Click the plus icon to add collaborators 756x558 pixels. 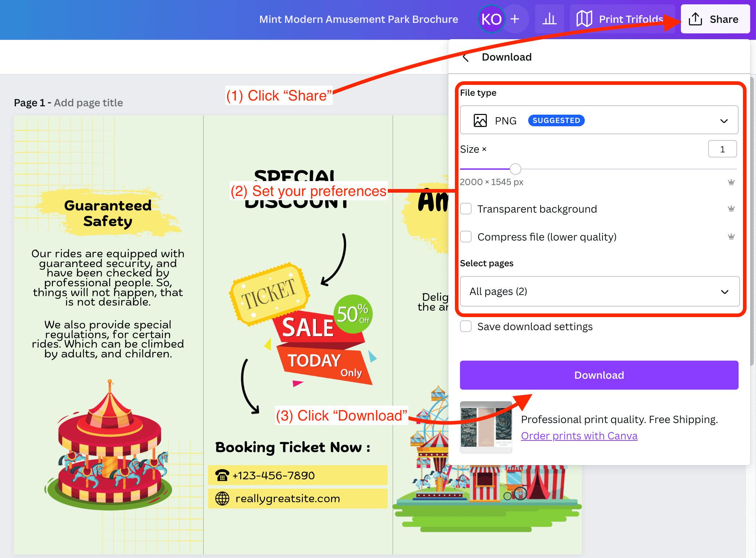[515, 19]
